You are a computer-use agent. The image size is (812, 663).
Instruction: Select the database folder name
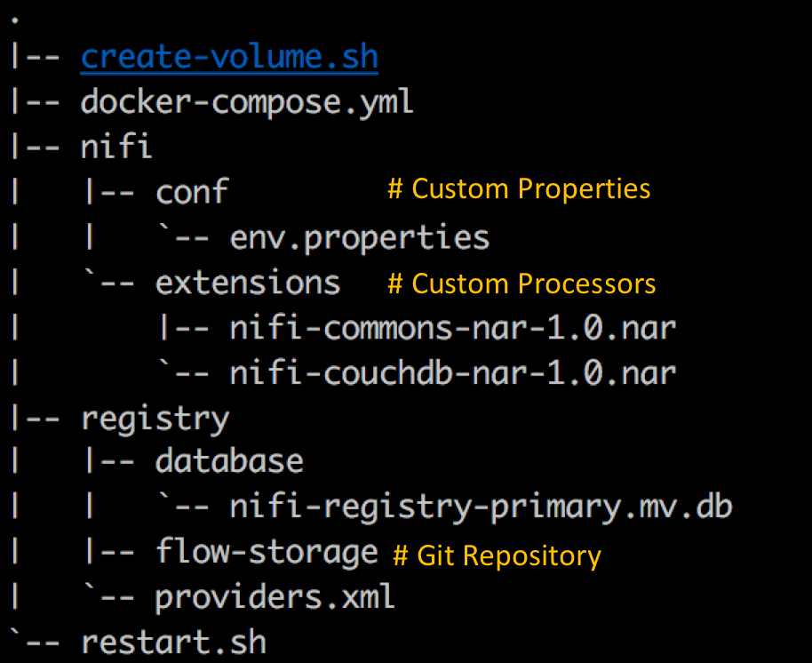[229, 461]
